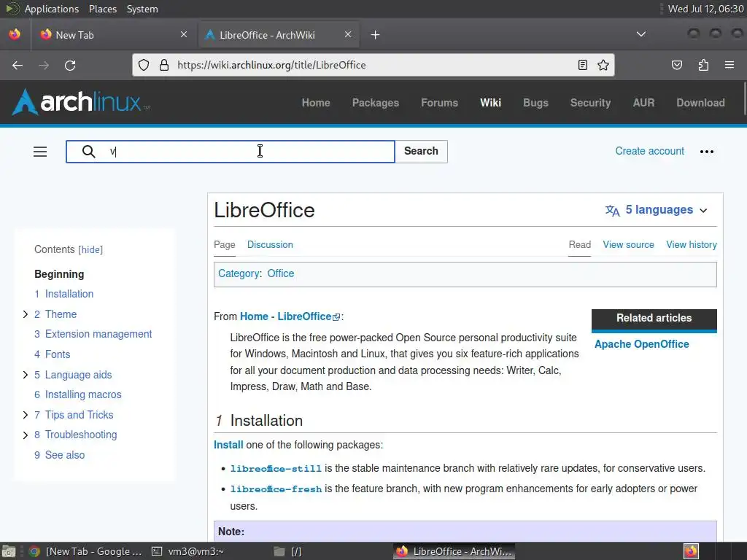747x560 pixels.
Task: Open the personal tools ellipsis menu
Action: coord(706,152)
